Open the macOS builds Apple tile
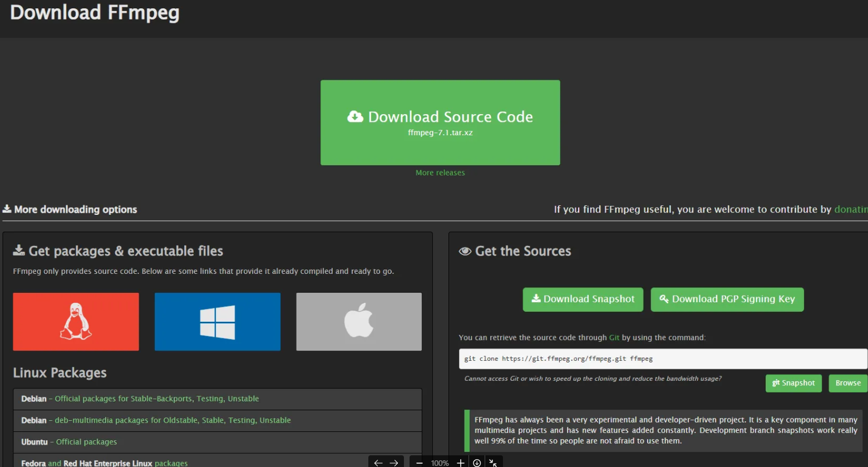Screen dimensions: 868x467 point(359,322)
